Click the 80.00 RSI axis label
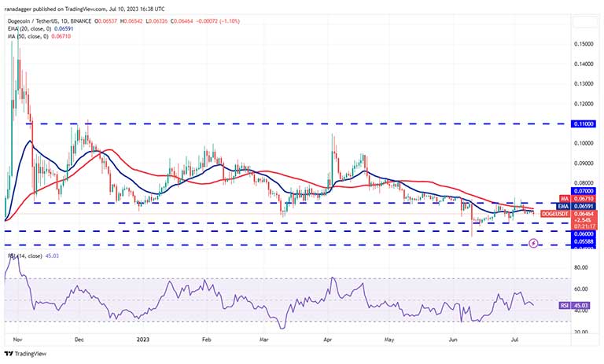The image size is (604, 364). (581, 267)
